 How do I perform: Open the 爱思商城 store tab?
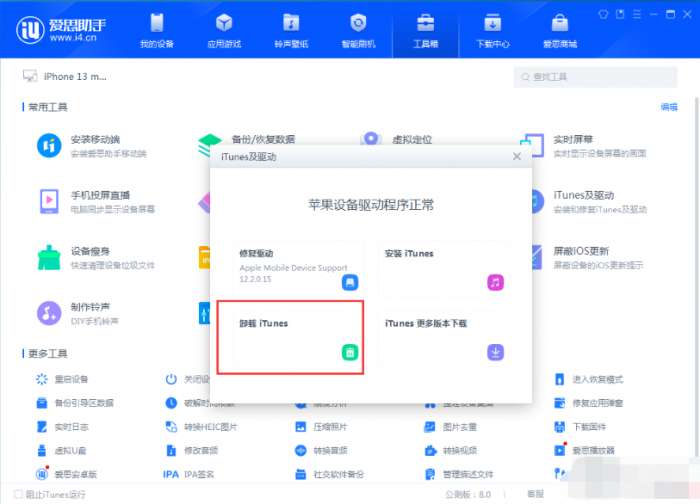click(560, 31)
